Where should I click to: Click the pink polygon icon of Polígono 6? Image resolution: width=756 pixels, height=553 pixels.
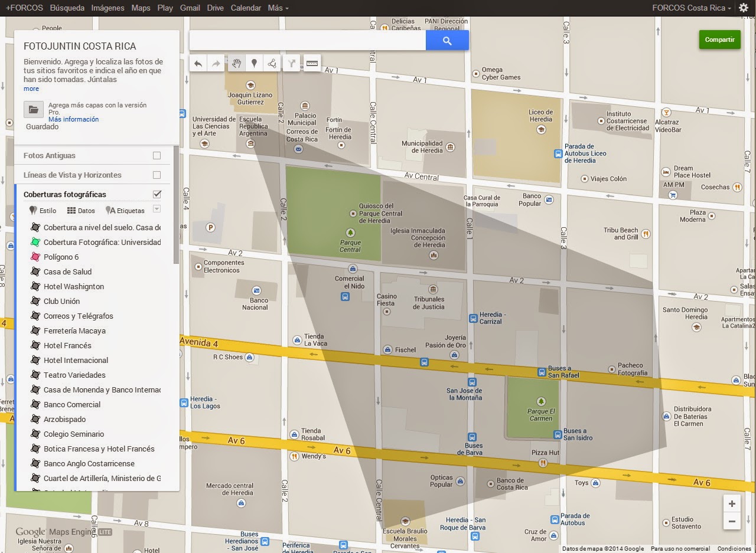[x=35, y=257]
